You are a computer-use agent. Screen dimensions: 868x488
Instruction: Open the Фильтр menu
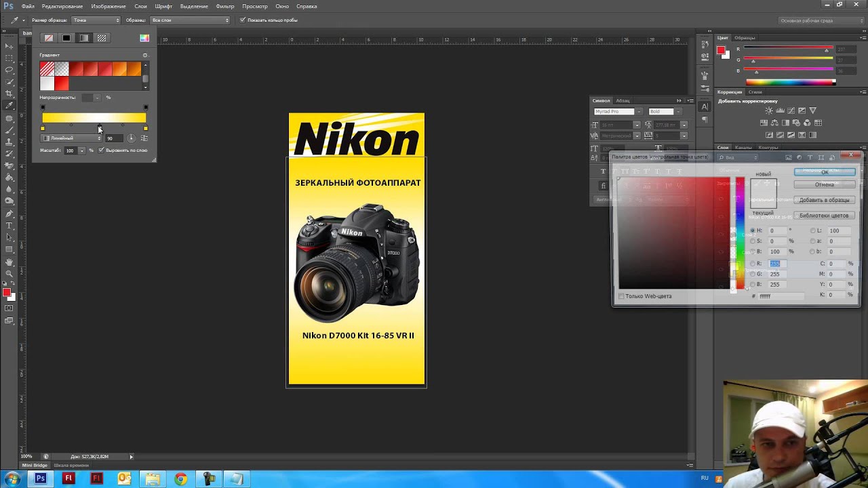click(x=225, y=6)
